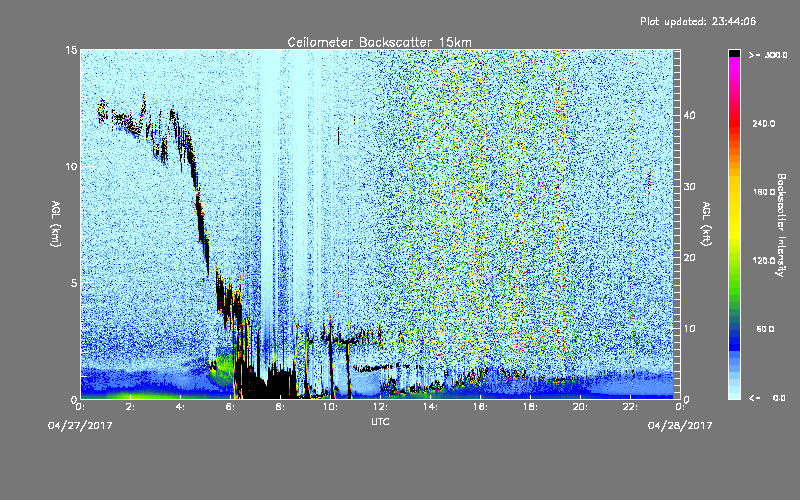The height and width of the screenshot is (500, 800).
Task: Click the 20: hour tick label
Action: coord(581,407)
